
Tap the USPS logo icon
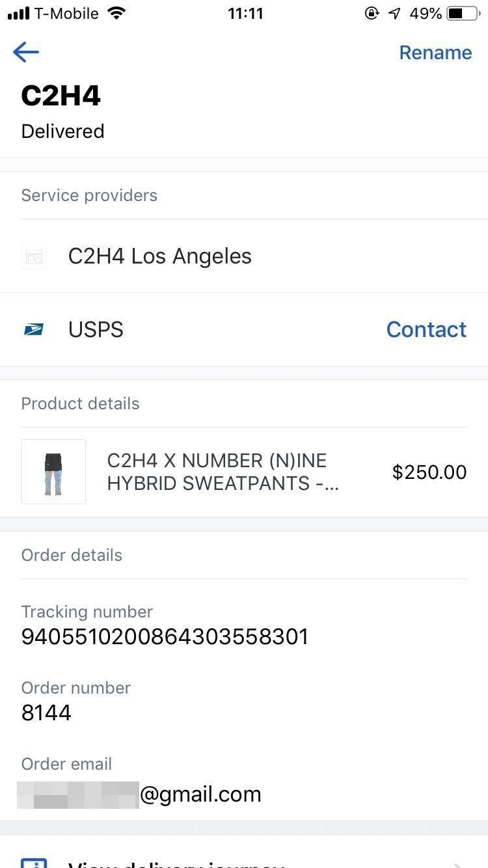tap(34, 330)
